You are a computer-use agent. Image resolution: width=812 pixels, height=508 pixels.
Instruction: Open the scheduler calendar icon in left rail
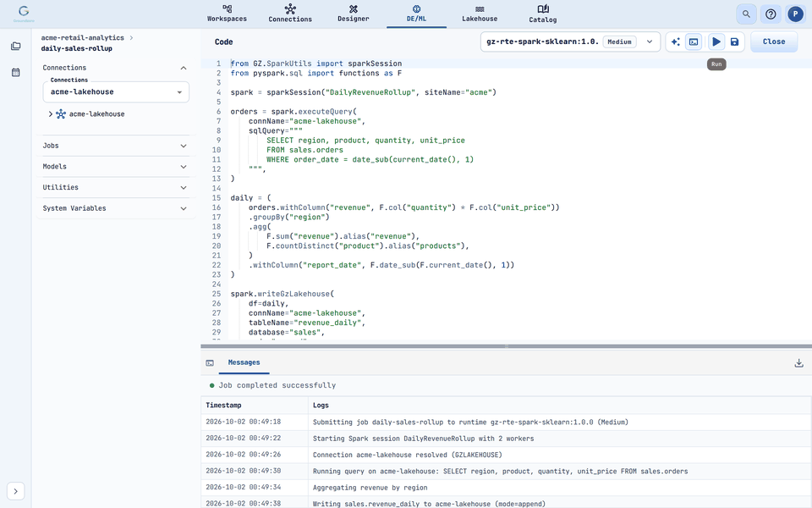coord(15,72)
